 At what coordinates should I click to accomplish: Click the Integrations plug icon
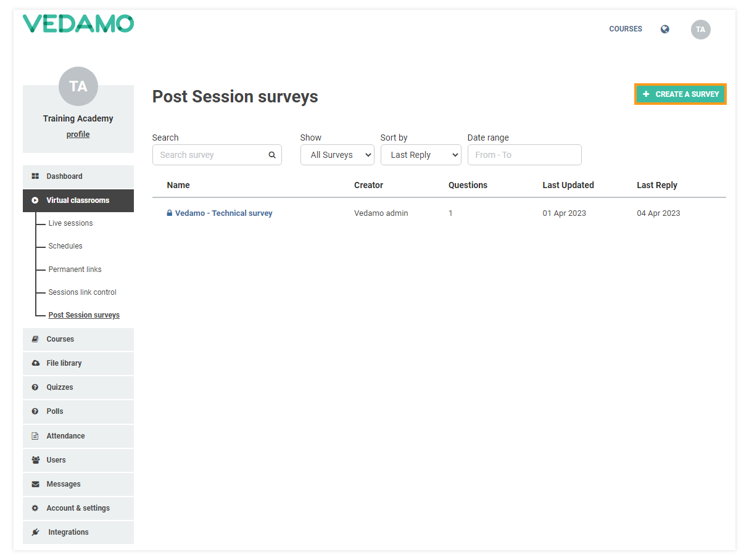point(35,532)
